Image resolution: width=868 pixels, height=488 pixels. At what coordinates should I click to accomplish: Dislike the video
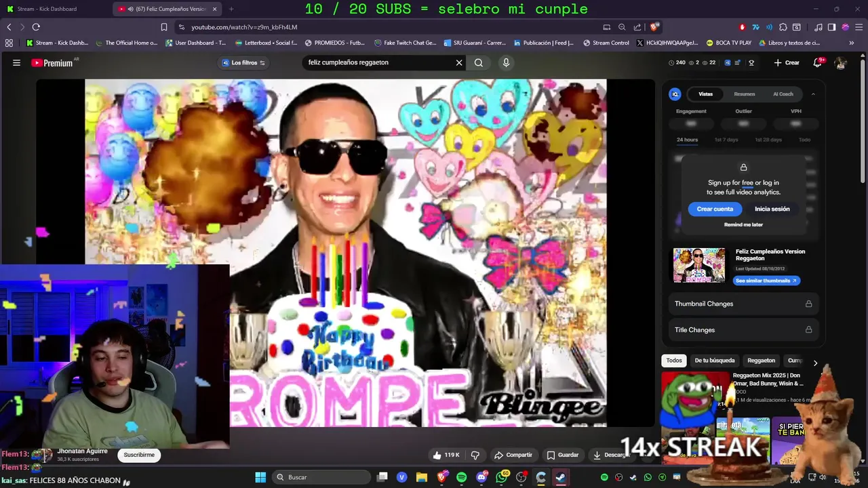[x=475, y=455]
